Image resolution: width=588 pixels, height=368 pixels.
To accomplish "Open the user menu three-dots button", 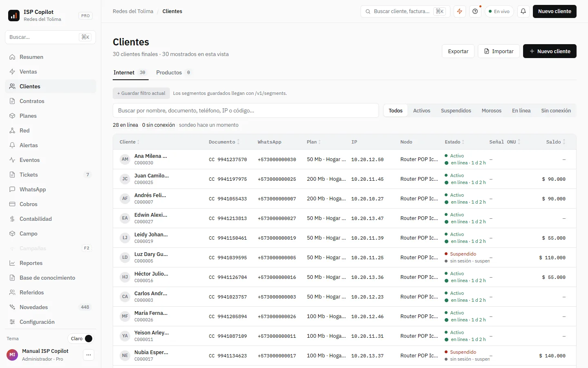I will [x=89, y=355].
